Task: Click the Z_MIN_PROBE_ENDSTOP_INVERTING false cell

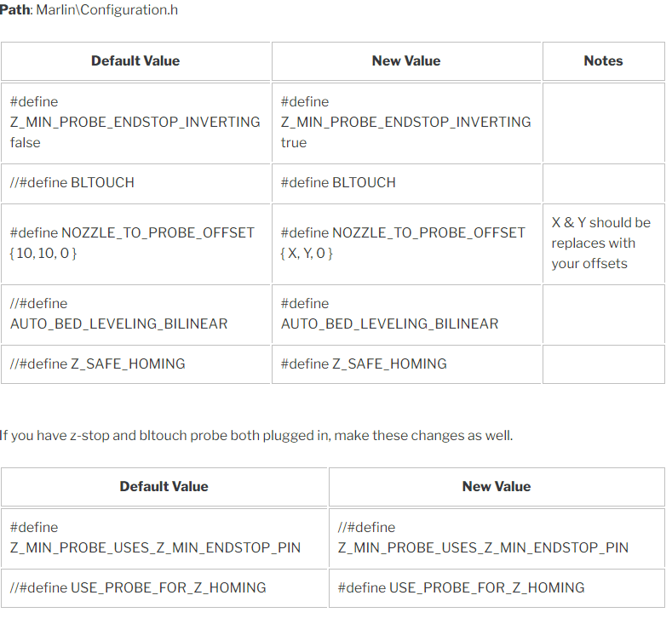Action: [x=135, y=123]
